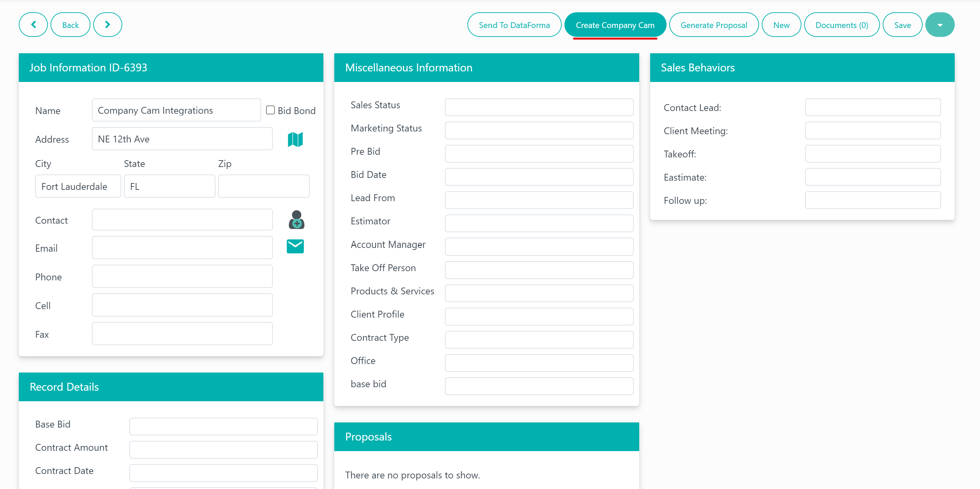Open Documents (0) button
980x489 pixels.
(841, 25)
